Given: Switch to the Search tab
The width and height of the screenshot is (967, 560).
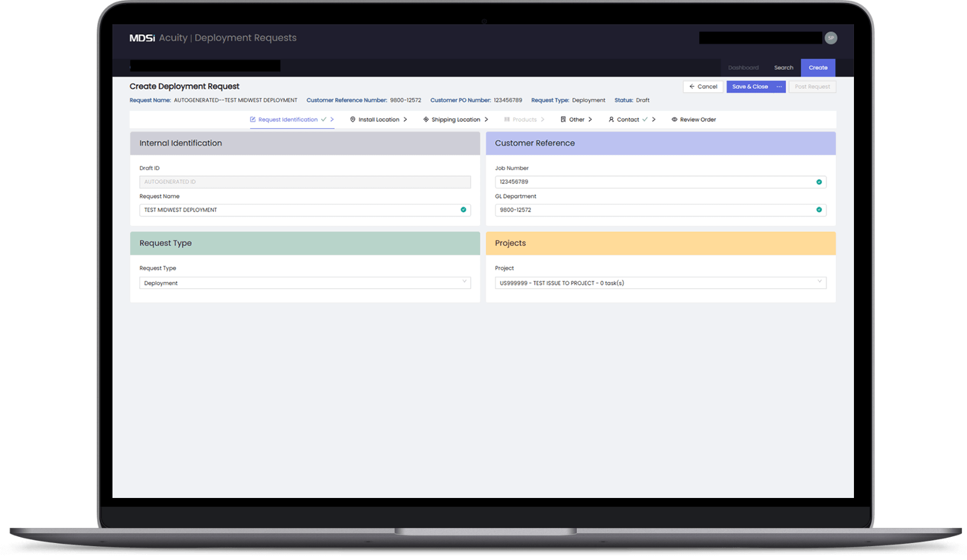Looking at the screenshot, I should (784, 68).
